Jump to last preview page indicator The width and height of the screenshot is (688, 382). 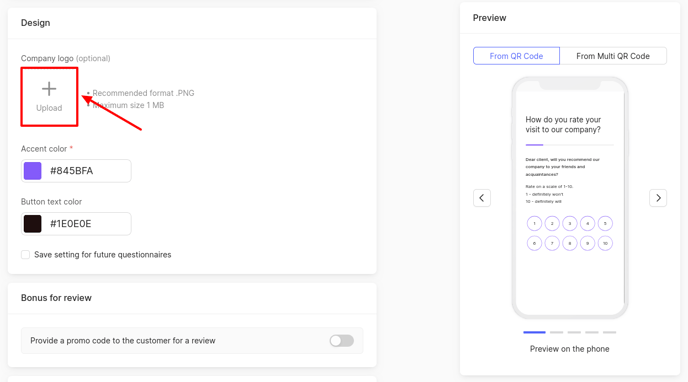(609, 332)
